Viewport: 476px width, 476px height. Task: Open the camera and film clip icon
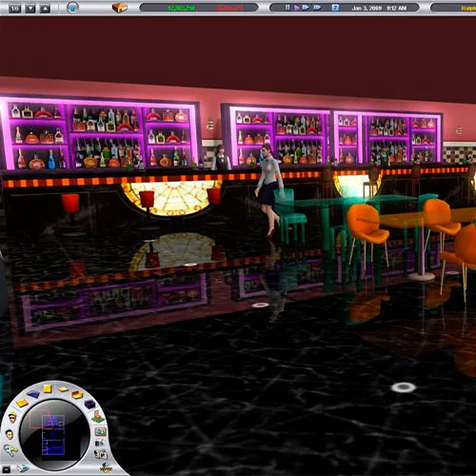coord(101,454)
